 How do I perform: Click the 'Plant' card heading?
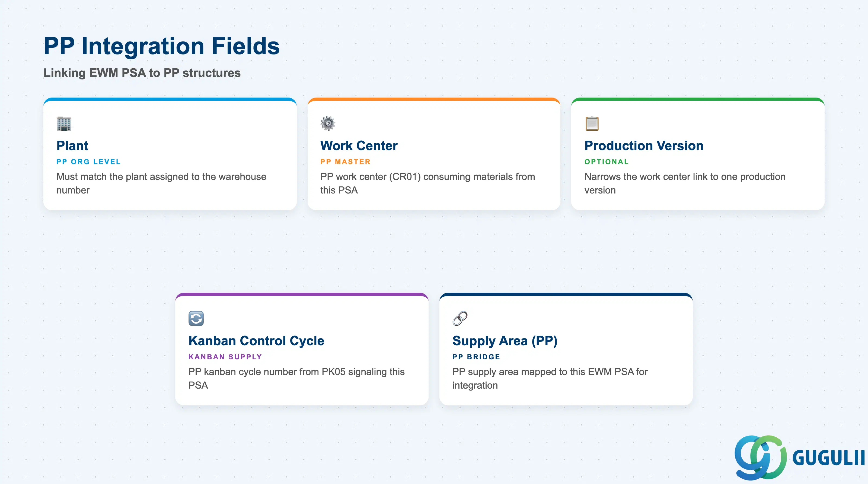point(72,146)
